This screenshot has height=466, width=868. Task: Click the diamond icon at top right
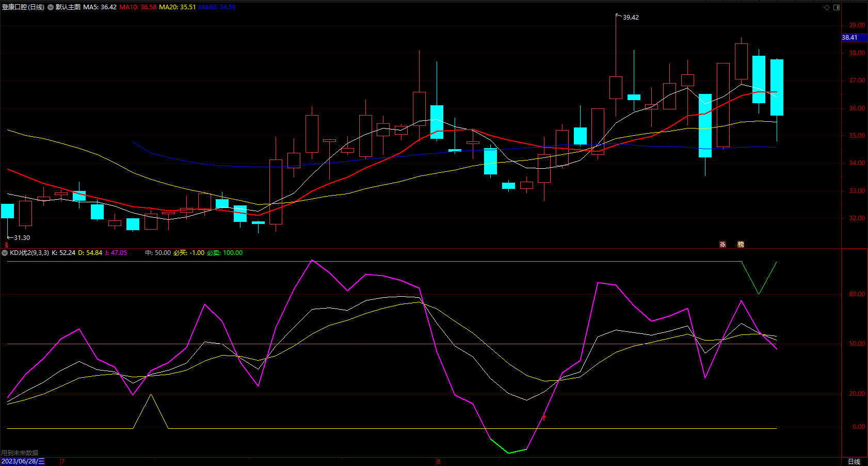(x=827, y=7)
